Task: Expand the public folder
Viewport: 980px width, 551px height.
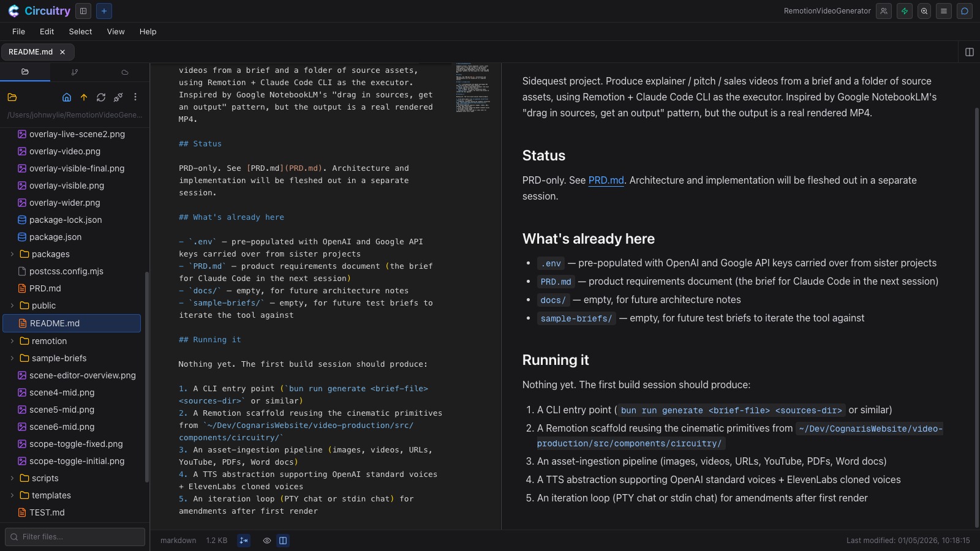Action: 12,305
